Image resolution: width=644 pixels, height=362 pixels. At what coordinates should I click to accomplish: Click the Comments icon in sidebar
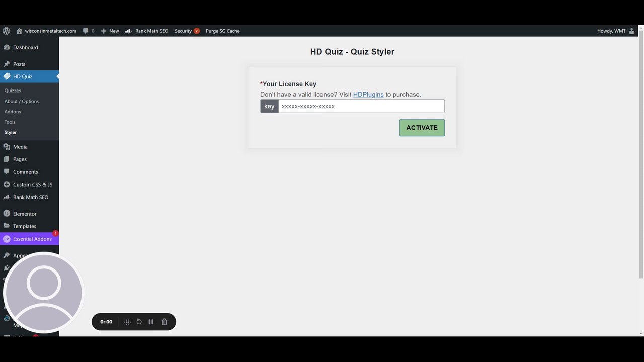(x=7, y=172)
